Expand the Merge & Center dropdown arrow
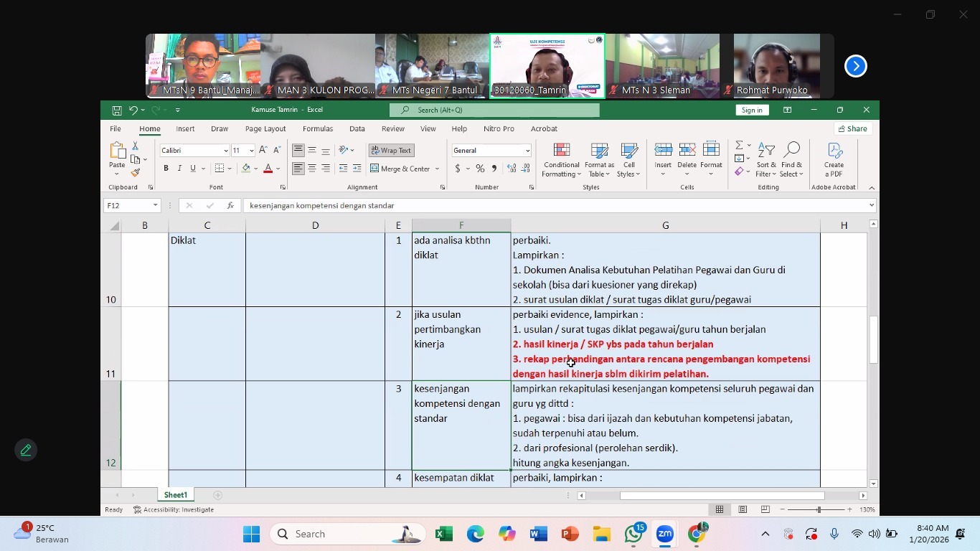The height and width of the screenshot is (551, 980). [x=436, y=169]
